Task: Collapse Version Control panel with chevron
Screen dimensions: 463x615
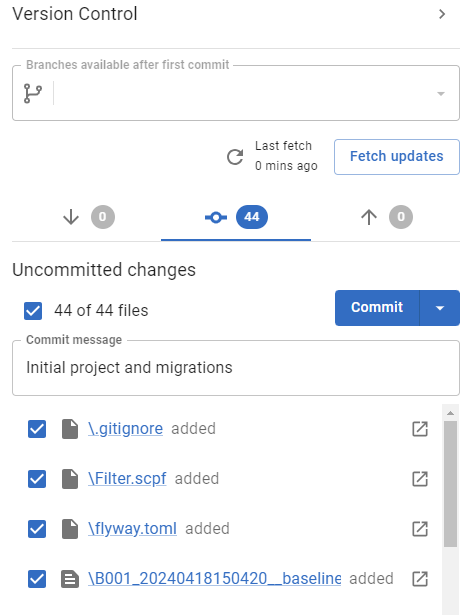Action: (442, 14)
